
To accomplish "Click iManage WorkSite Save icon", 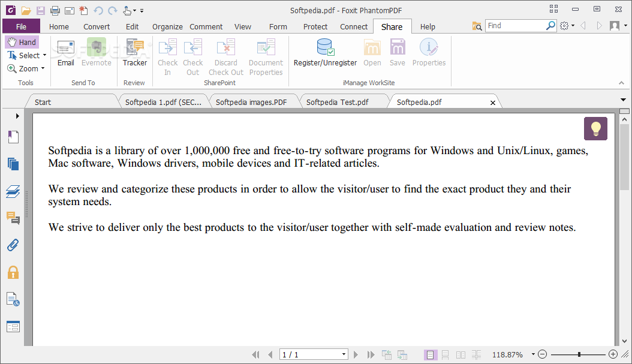I will pyautogui.click(x=398, y=52).
